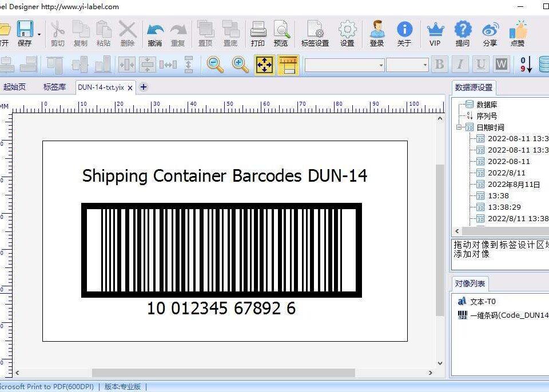Select 一维条码(Code_DUN14 object list entry
Viewport: 549px width, 392px height.
(510, 315)
